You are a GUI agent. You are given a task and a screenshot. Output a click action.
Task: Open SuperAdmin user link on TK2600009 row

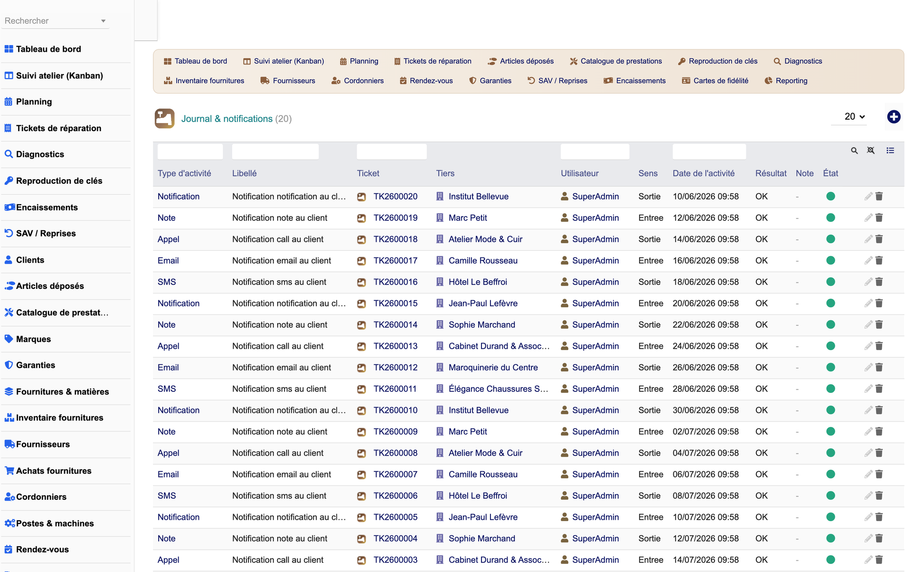[595, 431]
